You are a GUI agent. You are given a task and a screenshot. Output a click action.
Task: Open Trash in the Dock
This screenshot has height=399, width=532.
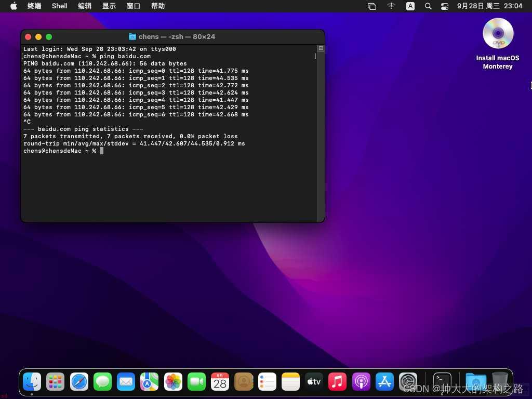point(500,381)
